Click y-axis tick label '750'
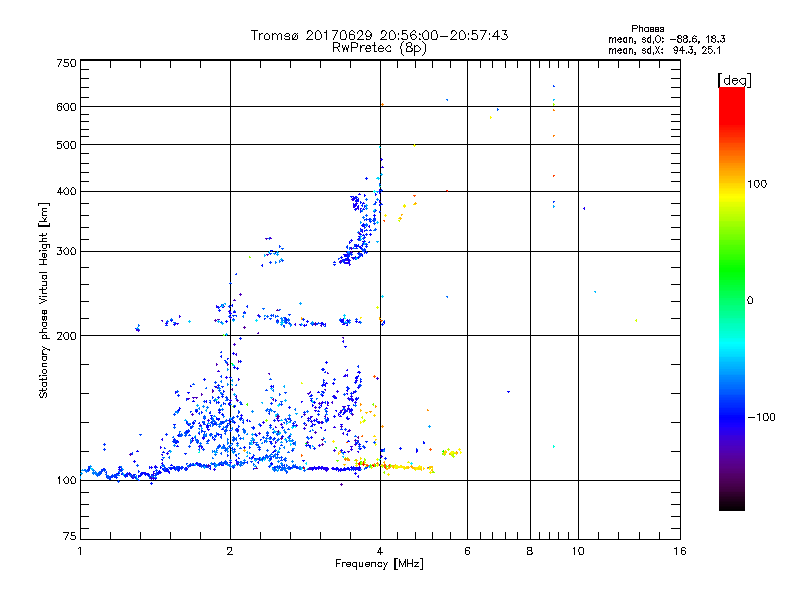 pos(66,63)
